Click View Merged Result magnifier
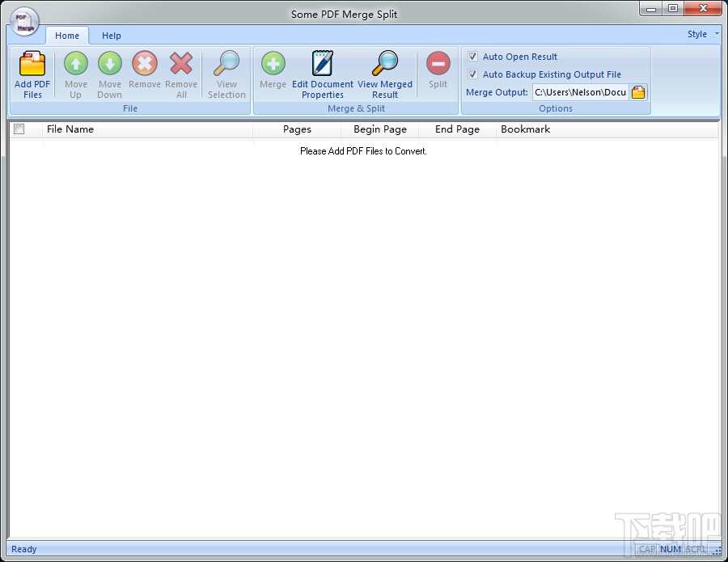Screen dimensions: 728x562 coord(385,64)
